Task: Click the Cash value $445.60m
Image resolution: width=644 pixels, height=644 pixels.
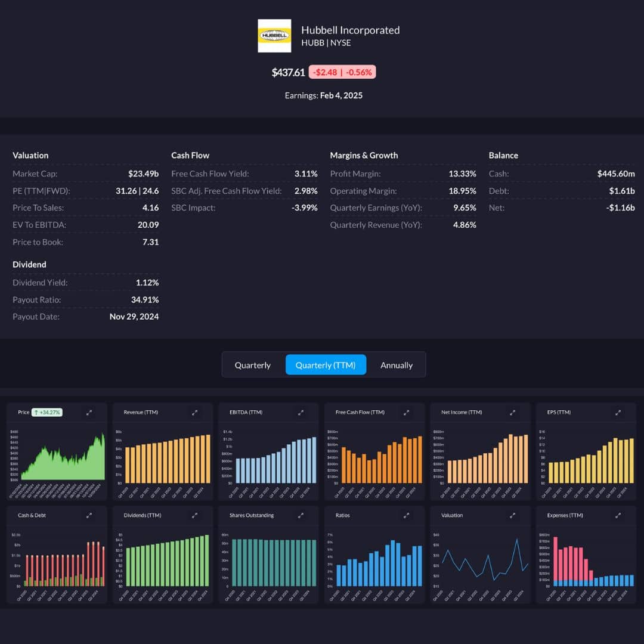Action: point(616,174)
